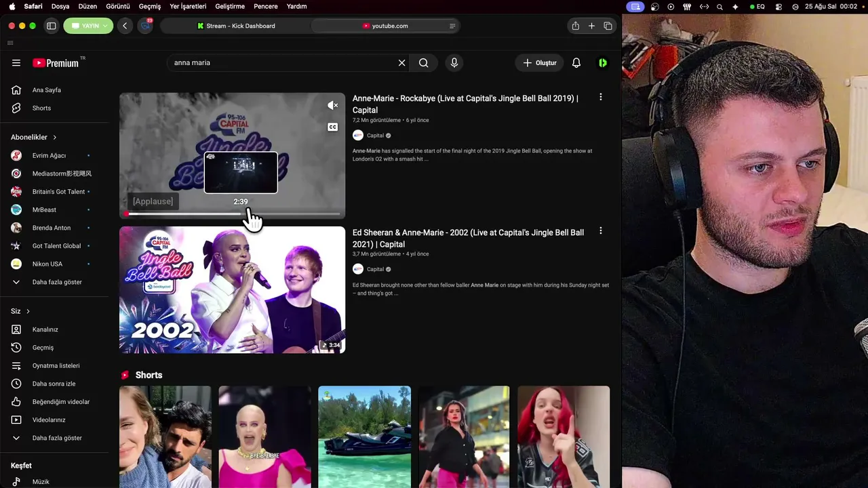
Task: Open the Rockabye Jingle Bell Ball video title
Action: (465, 104)
